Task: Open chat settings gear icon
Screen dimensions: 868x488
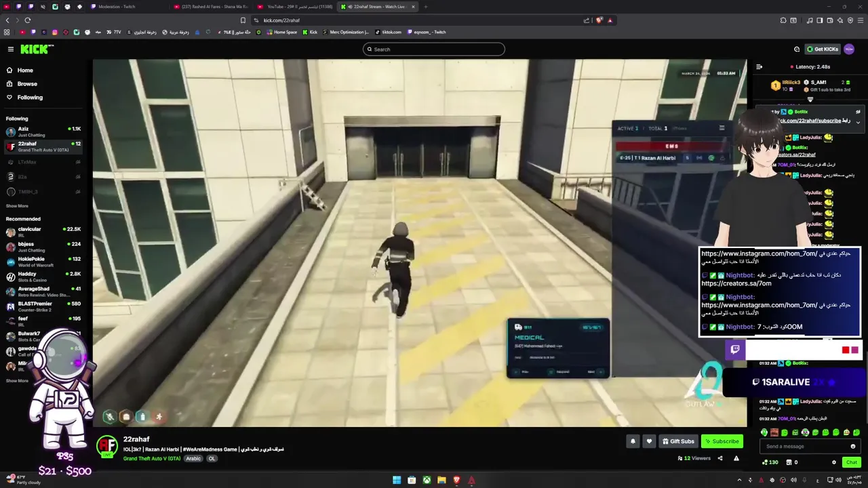Action: pyautogui.click(x=834, y=462)
